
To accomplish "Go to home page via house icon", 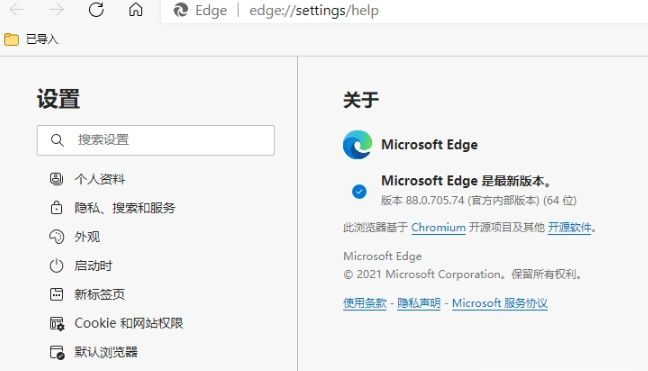I will point(136,9).
